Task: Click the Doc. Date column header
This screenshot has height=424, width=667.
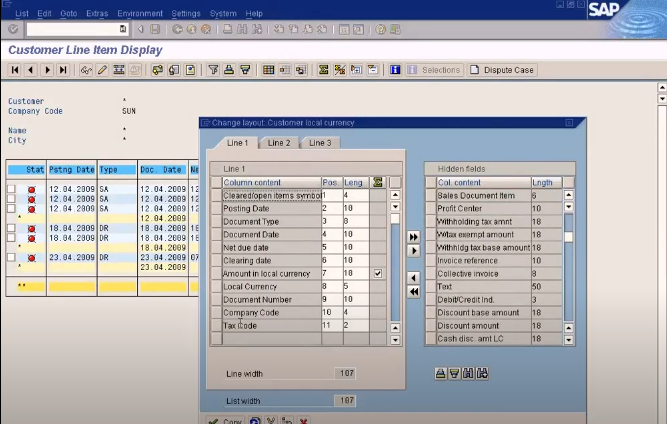Action: [x=163, y=170]
